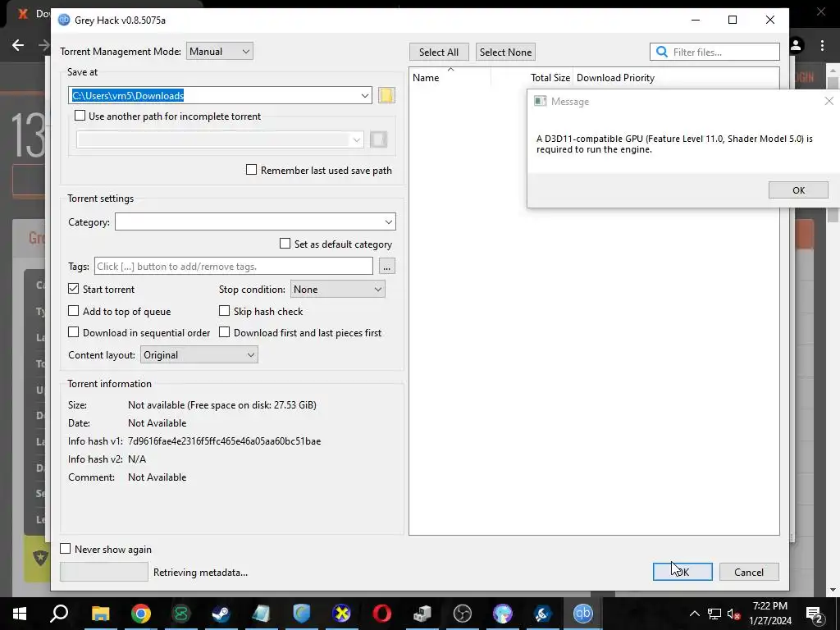Screen dimensions: 840x630
Task: Close the Message dialog with X
Action: coord(829,101)
